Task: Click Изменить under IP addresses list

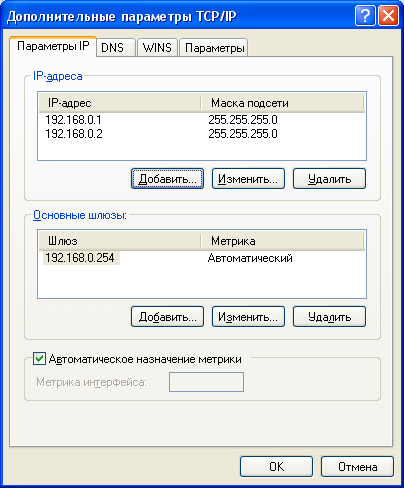Action: coord(248,179)
